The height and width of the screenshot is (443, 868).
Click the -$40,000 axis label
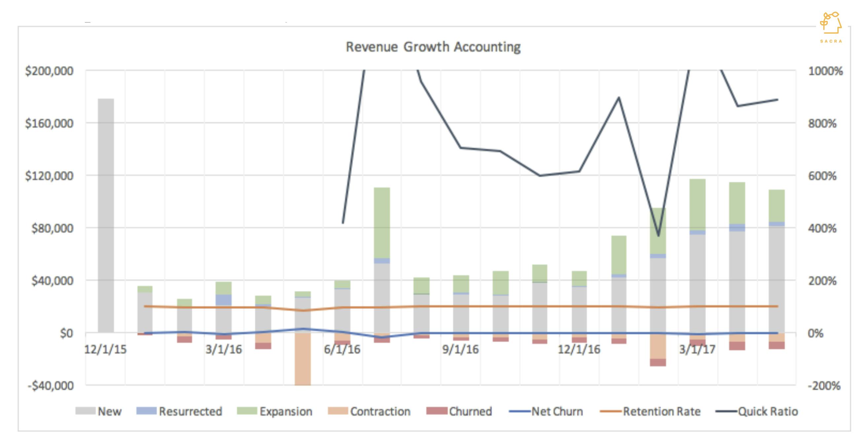[51, 386]
